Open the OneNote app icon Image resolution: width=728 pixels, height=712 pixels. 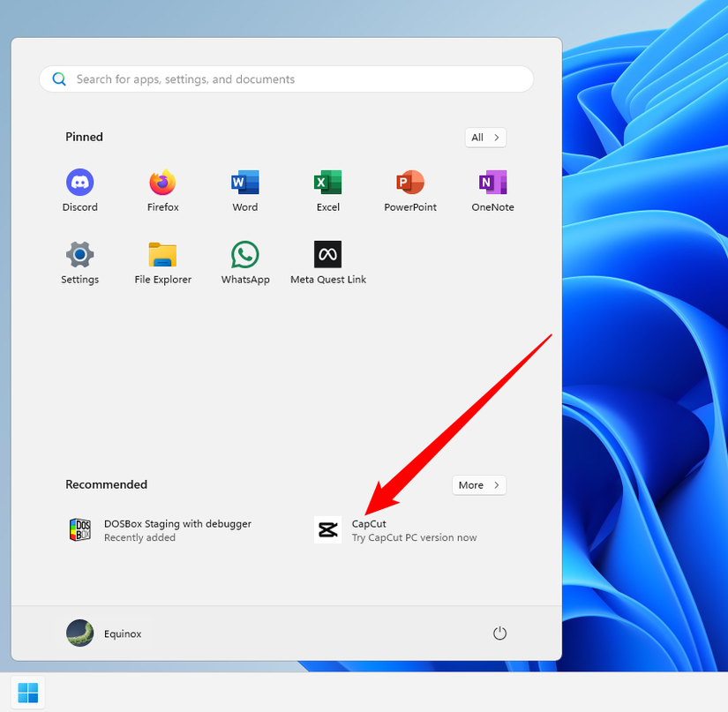[492, 190]
